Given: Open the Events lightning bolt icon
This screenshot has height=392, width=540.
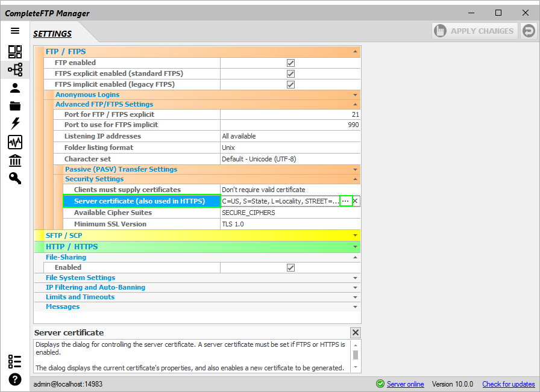Looking at the screenshot, I should (15, 123).
